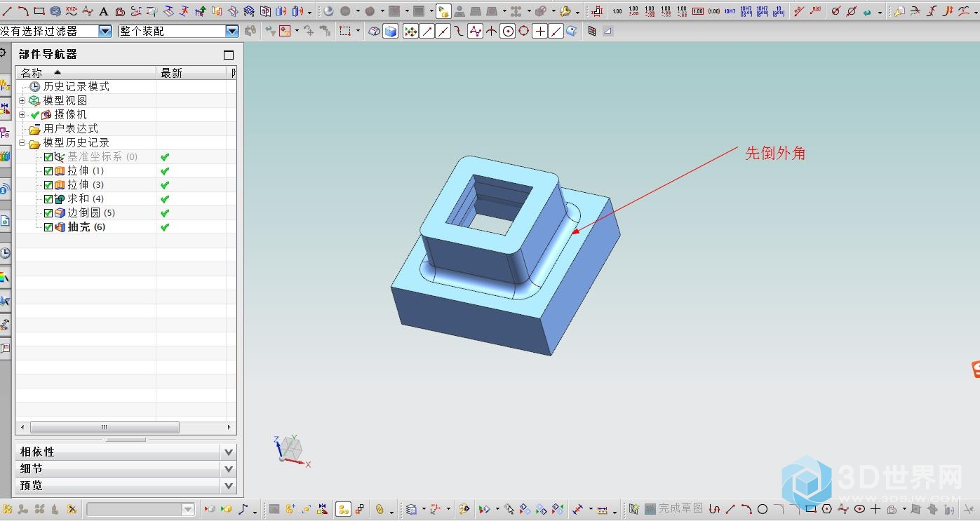Sort by the 名称 column header
This screenshot has height=521, width=980.
coord(86,73)
